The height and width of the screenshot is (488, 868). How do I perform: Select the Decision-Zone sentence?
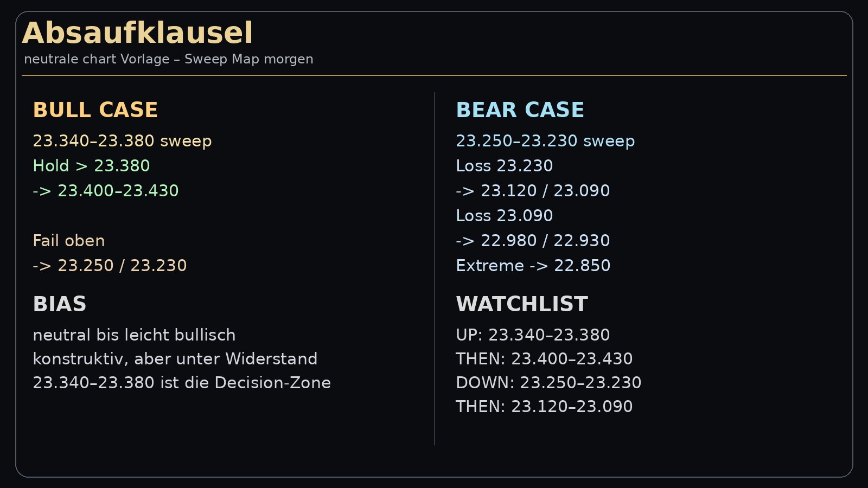tap(182, 383)
